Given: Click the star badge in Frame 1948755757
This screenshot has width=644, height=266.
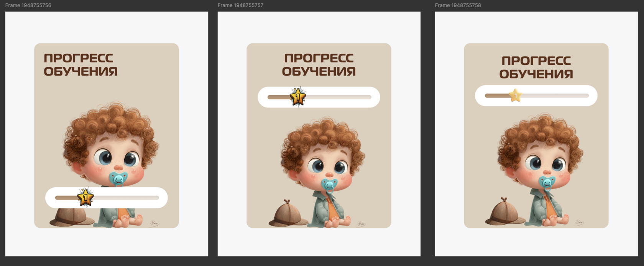Looking at the screenshot, I should pos(298,97).
